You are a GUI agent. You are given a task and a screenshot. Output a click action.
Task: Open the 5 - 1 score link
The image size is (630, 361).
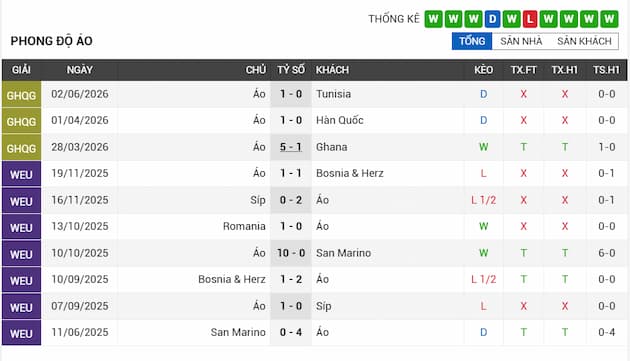[x=291, y=147]
